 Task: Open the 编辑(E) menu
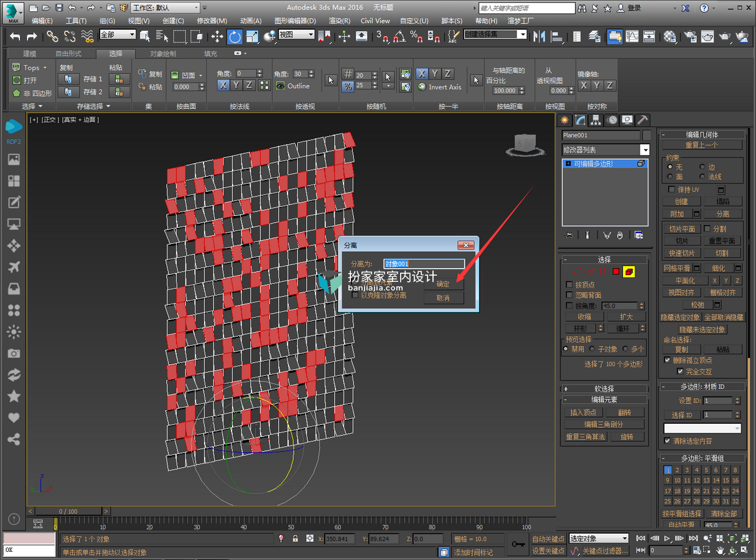pyautogui.click(x=42, y=21)
